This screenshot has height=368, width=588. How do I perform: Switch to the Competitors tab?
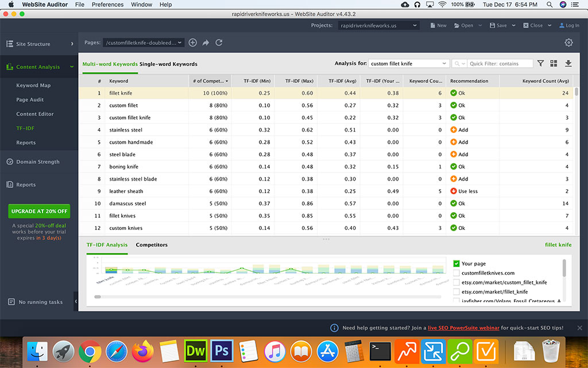coord(152,244)
